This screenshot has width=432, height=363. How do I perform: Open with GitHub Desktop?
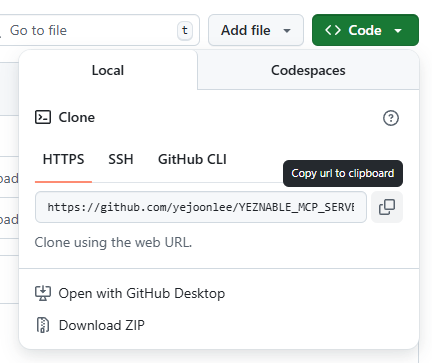[x=130, y=293]
